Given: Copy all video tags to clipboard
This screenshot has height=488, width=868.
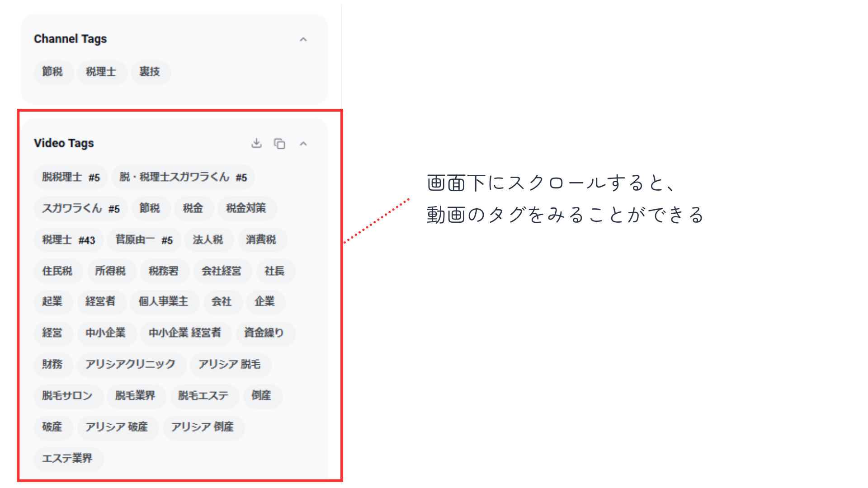Looking at the screenshot, I should (x=279, y=144).
